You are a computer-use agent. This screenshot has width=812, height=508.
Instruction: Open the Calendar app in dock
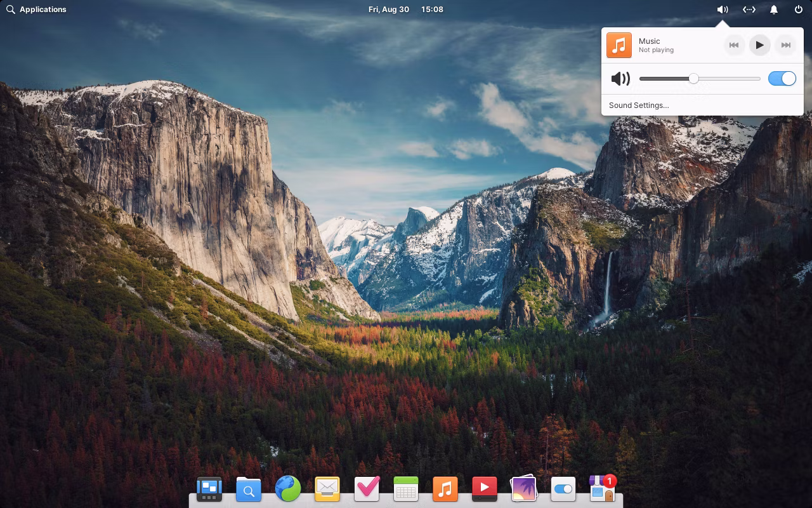coord(406,489)
